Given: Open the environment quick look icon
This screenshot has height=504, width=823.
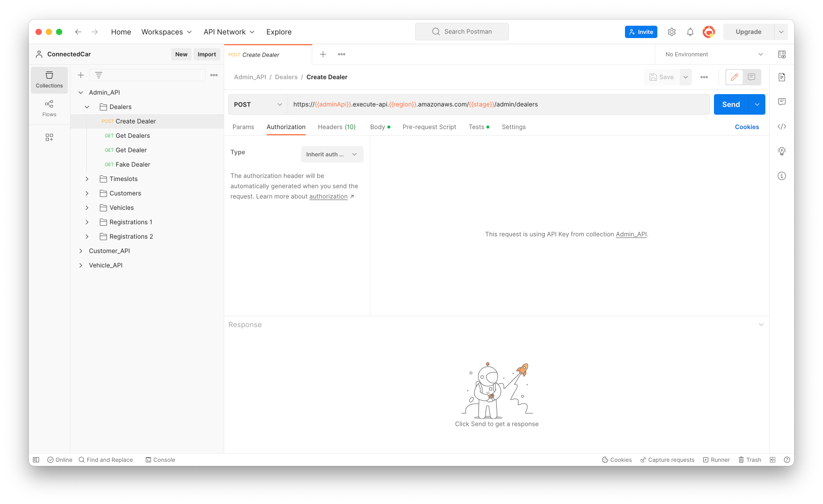Looking at the screenshot, I should click(782, 55).
